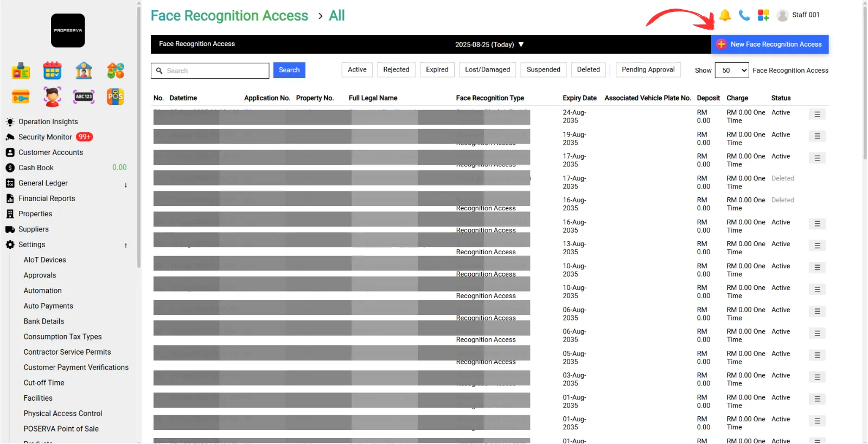Click the Staff 001 user name

point(806,15)
